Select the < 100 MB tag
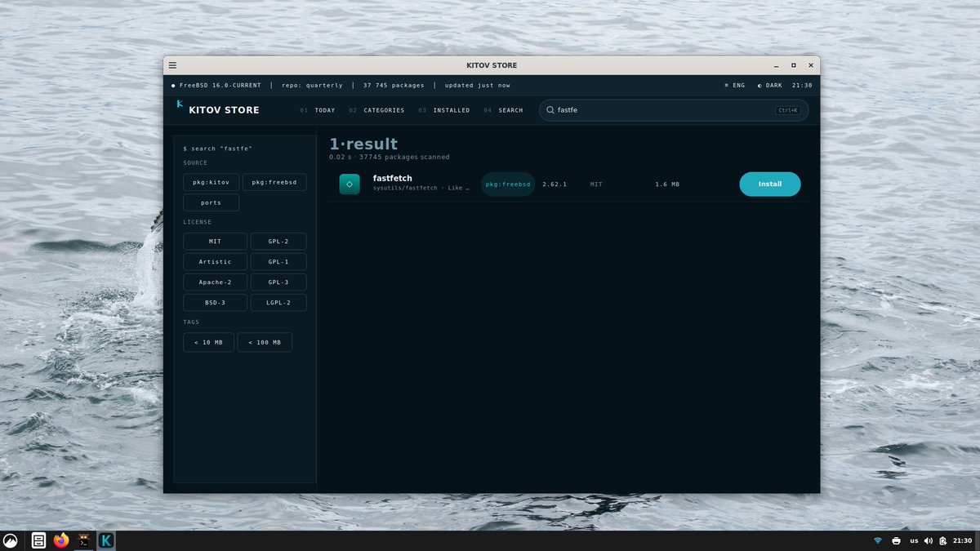The image size is (980, 551). [x=265, y=343]
